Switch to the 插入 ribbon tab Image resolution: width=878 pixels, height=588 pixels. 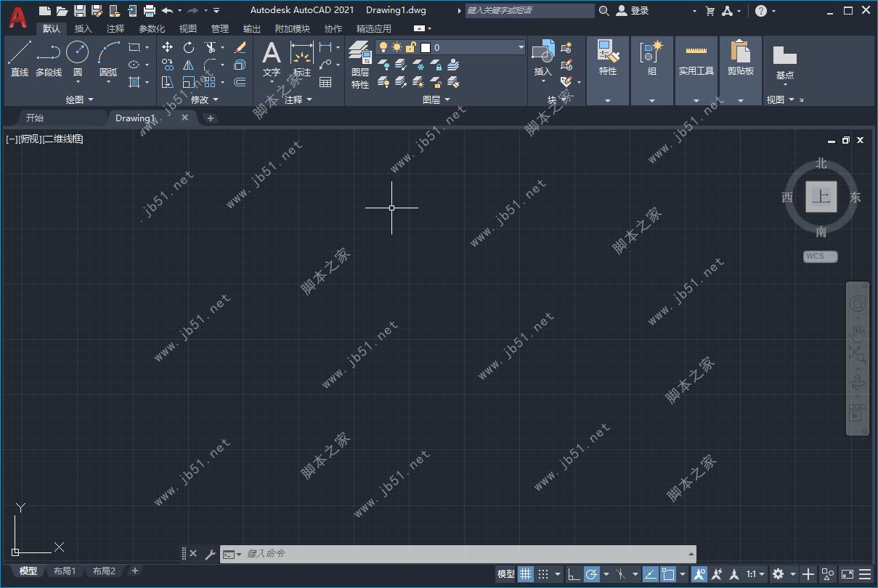point(82,28)
